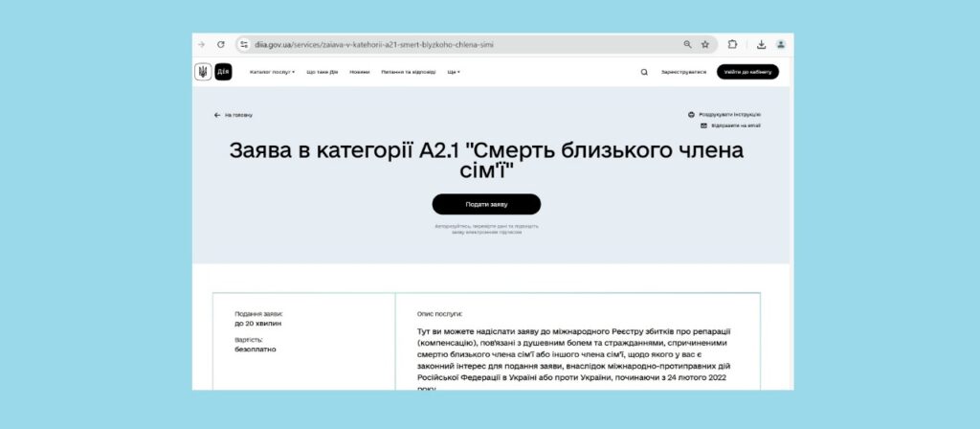Image resolution: width=980 pixels, height=429 pixels.
Task: Open browser extensions puzzle icon
Action: 732,44
